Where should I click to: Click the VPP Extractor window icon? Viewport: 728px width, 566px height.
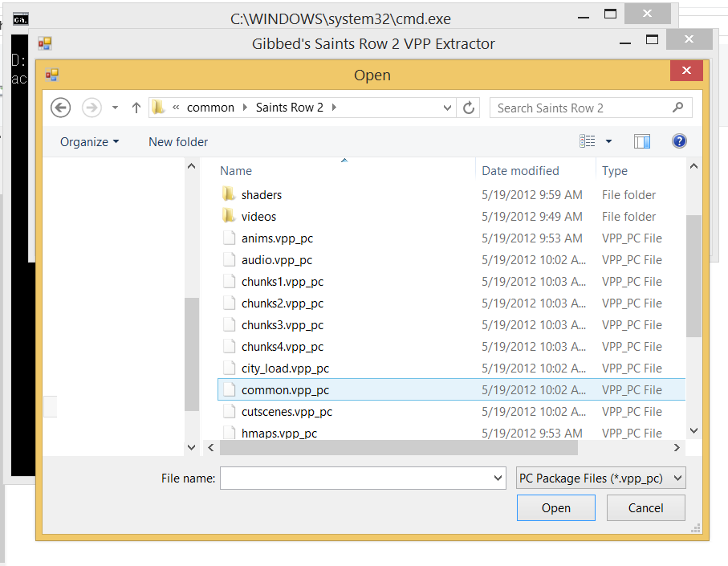(45, 43)
